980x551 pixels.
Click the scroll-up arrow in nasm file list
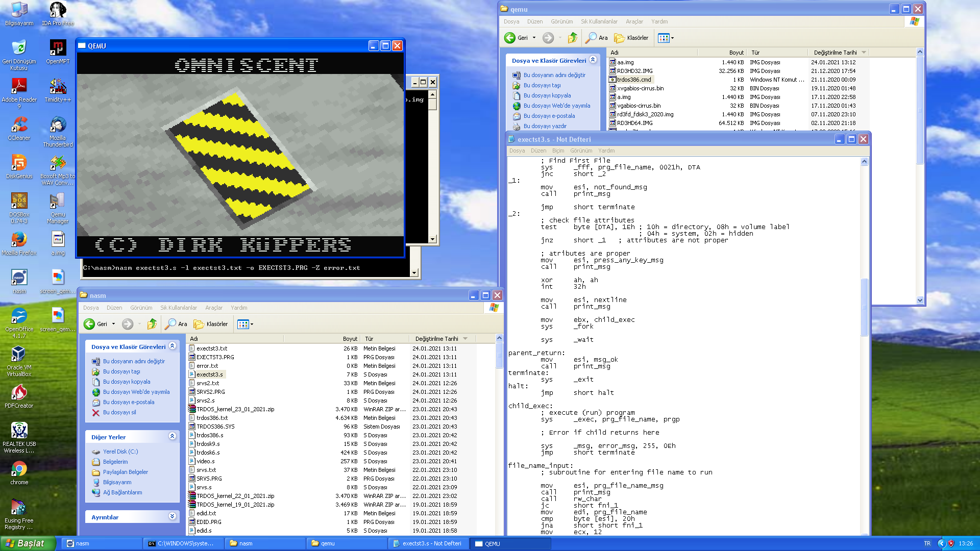(x=499, y=338)
